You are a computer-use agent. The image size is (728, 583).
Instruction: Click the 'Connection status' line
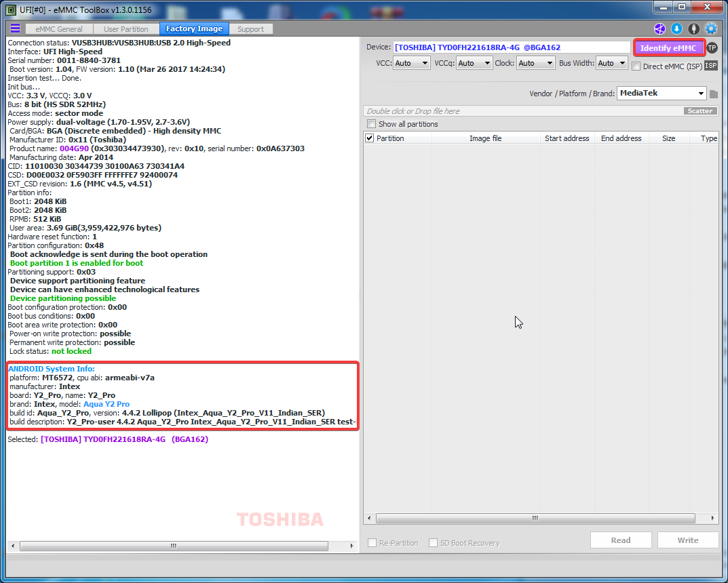coord(119,43)
